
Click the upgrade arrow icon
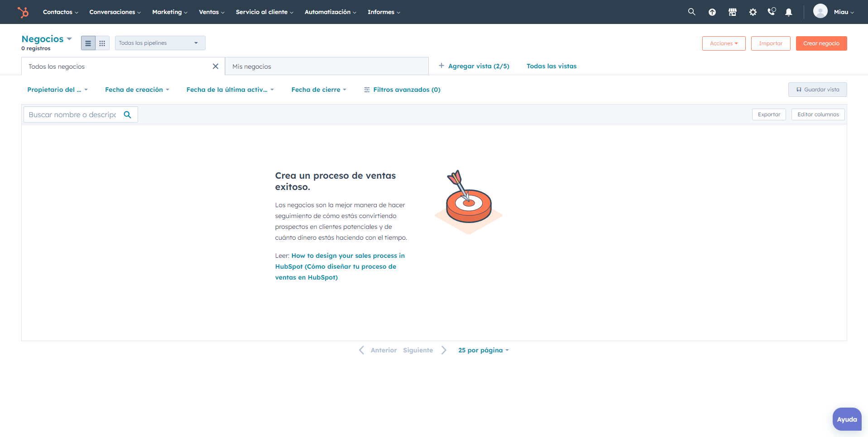point(712,12)
